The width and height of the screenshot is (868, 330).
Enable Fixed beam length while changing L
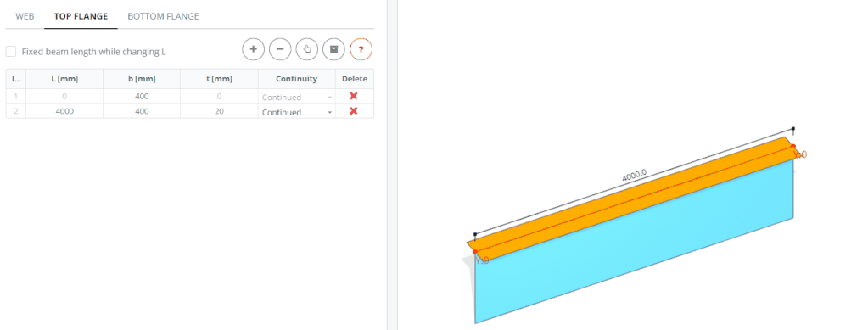pyautogui.click(x=10, y=52)
